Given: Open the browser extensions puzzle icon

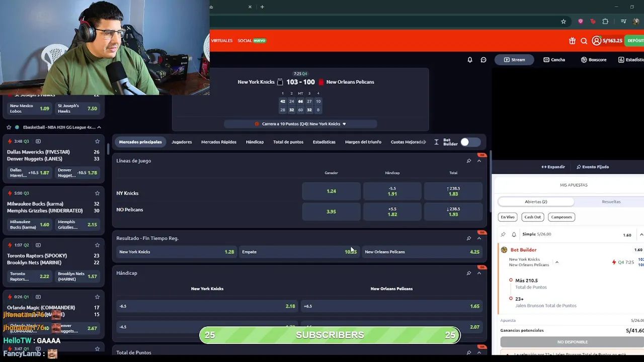Looking at the screenshot, I should (605, 21).
